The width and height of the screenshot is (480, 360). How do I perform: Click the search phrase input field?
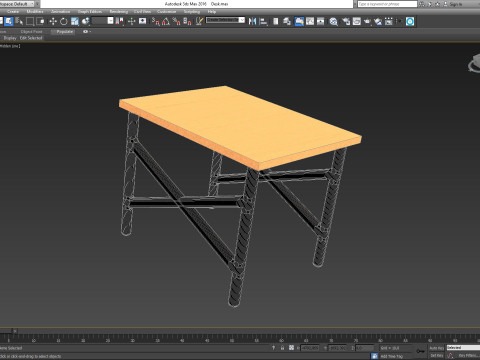(x=387, y=4)
